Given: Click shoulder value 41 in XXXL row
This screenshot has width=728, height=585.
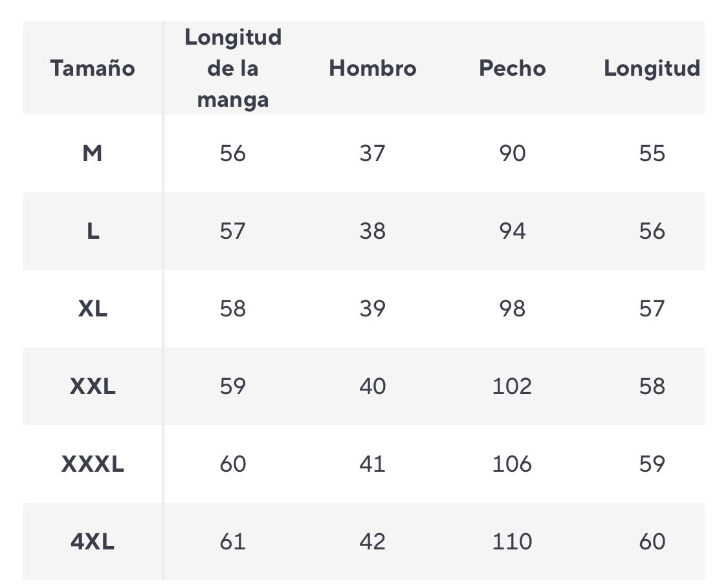Looking at the screenshot, I should pyautogui.click(x=373, y=464).
